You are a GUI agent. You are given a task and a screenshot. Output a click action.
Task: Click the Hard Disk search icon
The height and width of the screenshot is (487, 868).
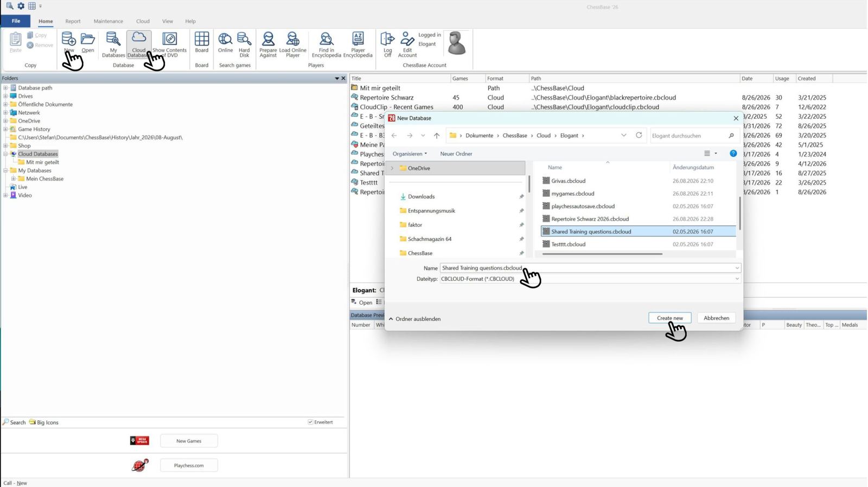click(x=244, y=39)
